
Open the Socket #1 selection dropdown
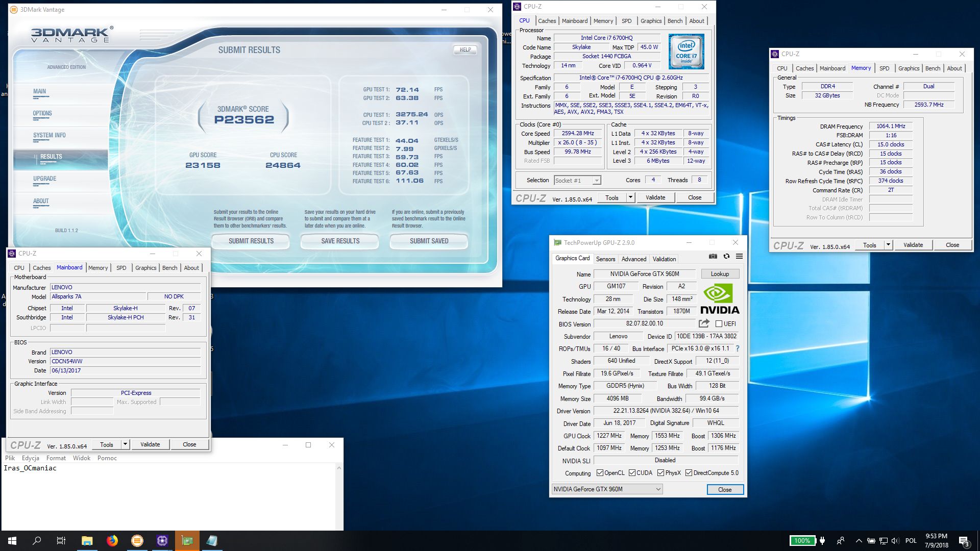coord(577,180)
